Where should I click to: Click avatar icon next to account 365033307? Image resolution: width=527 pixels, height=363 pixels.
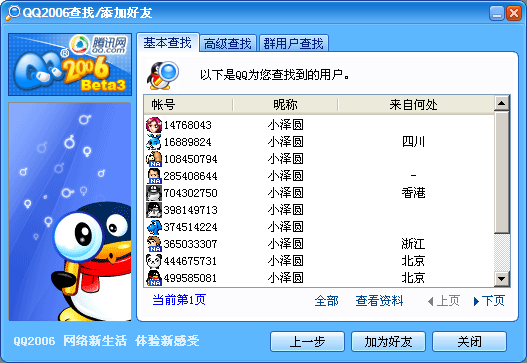(x=154, y=244)
